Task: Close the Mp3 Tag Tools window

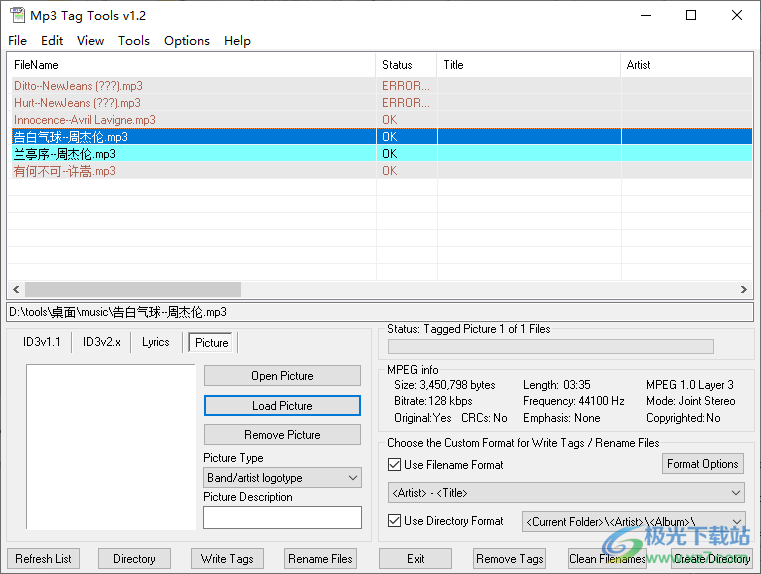Action: coord(737,15)
